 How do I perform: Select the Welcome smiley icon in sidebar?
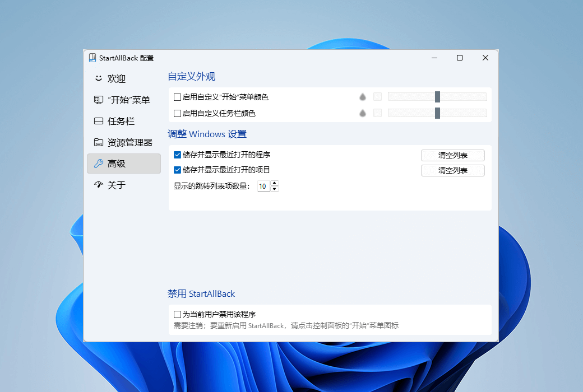[x=99, y=78]
